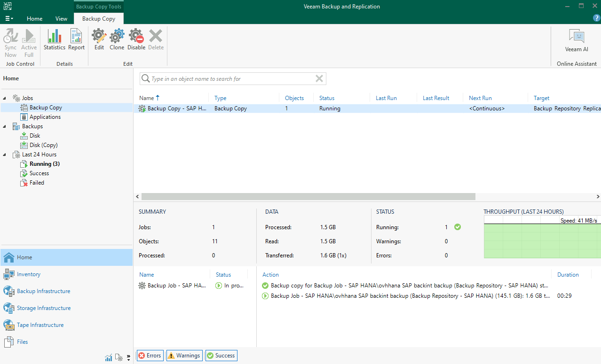Open the Tape Infrastructure view

(x=40, y=325)
